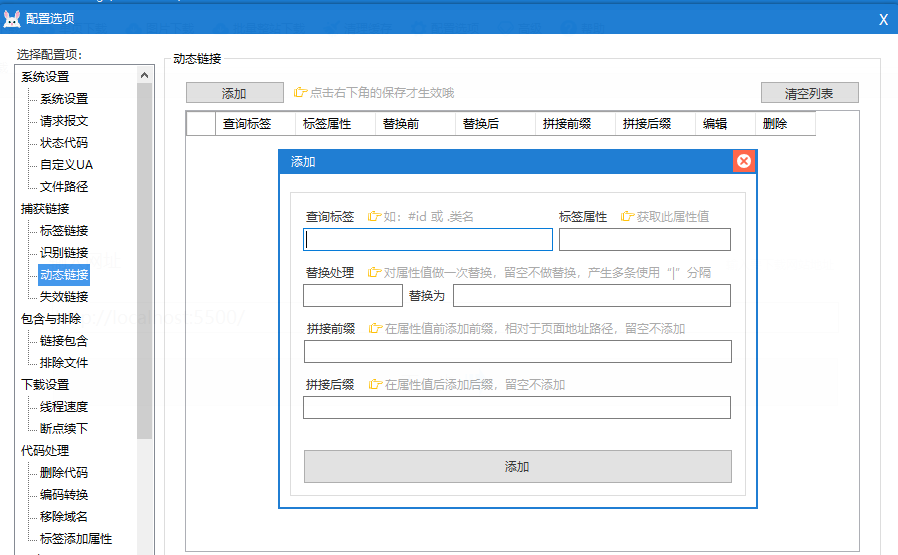Click the hand icon beside 查询标签
This screenshot has width=898, height=555.
(374, 216)
